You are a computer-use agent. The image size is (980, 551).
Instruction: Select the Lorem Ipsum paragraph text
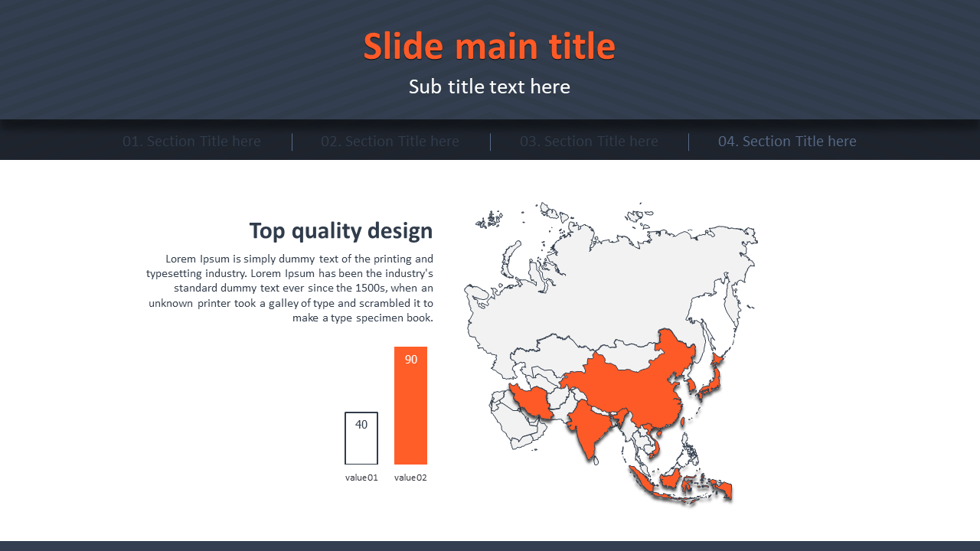click(291, 288)
